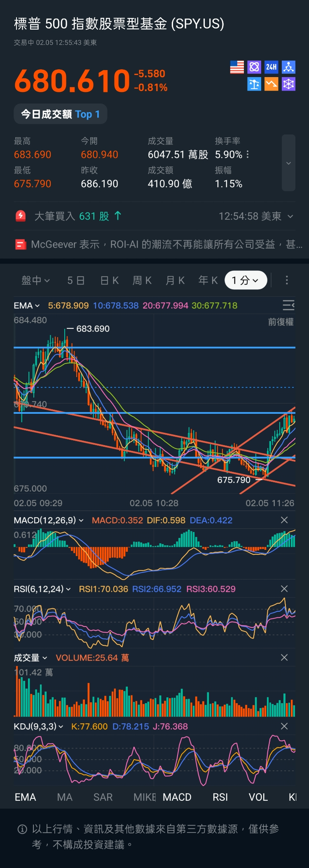
Task: Close the MACD indicator panel
Action: click(x=284, y=520)
